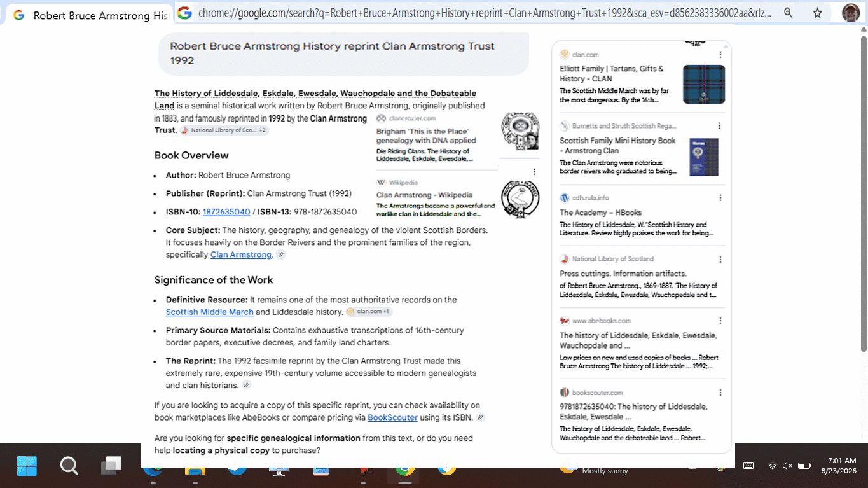This screenshot has width=868, height=488.
Task: Open the three-dot menu for the clan.com result
Action: tap(720, 55)
